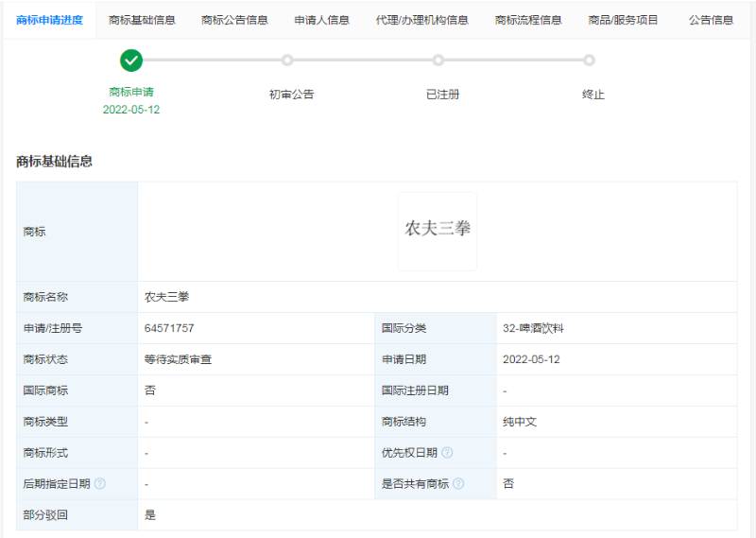Click the help icon beside 优先权日期
756x538 pixels.
click(447, 453)
